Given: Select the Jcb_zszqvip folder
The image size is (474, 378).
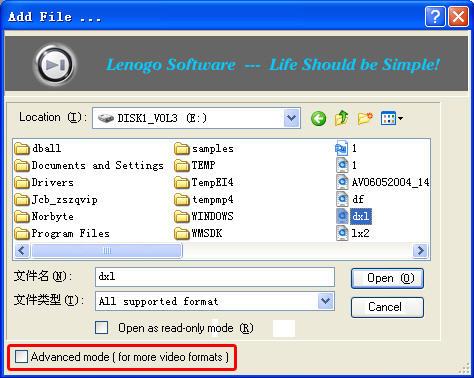Looking at the screenshot, I should click(56, 200).
